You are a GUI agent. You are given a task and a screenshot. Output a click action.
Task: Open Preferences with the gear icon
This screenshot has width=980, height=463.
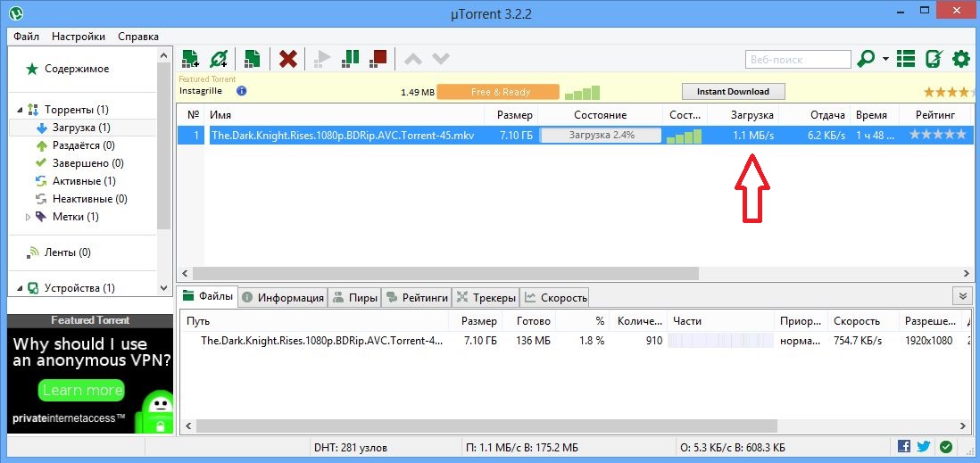(960, 60)
